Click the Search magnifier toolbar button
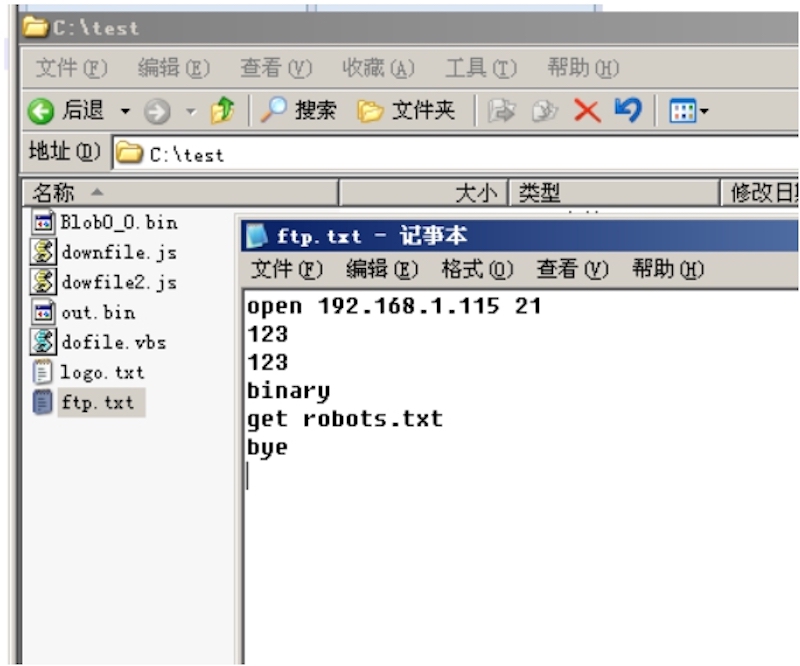The width and height of the screenshot is (800, 666). click(299, 111)
